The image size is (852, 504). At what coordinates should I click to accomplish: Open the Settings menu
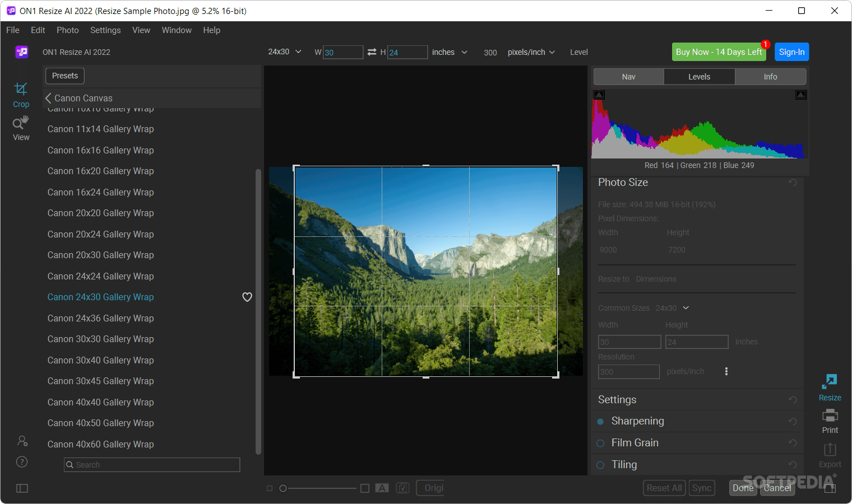[105, 30]
